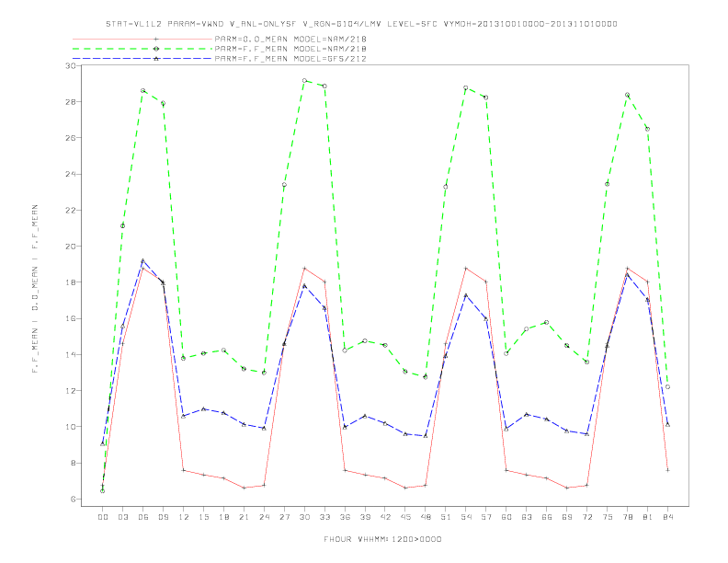Viewport: 728px width, 563px height.
Task: Select legend text PARM=O.O_MEAN MODEL=NAM/218
Action: click(x=290, y=39)
